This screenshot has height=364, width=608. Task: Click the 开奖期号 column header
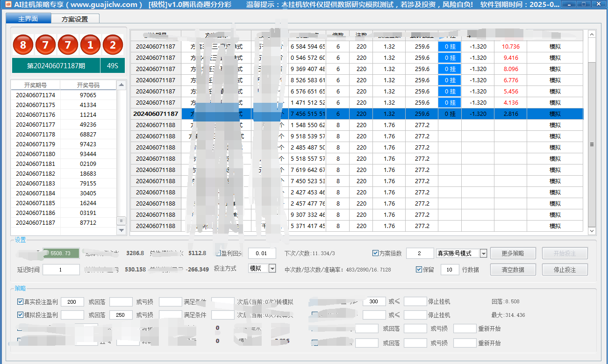tap(36, 86)
